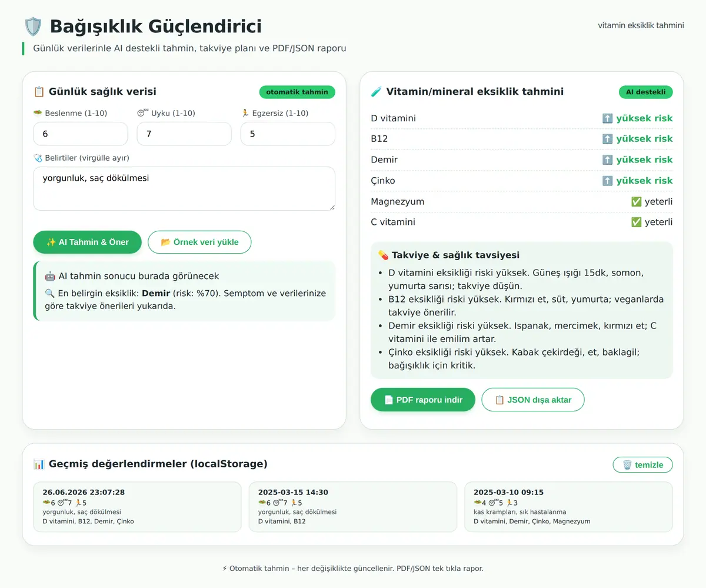The height and width of the screenshot is (588, 706).
Task: Edit the Egzersiz score field
Action: click(x=288, y=134)
